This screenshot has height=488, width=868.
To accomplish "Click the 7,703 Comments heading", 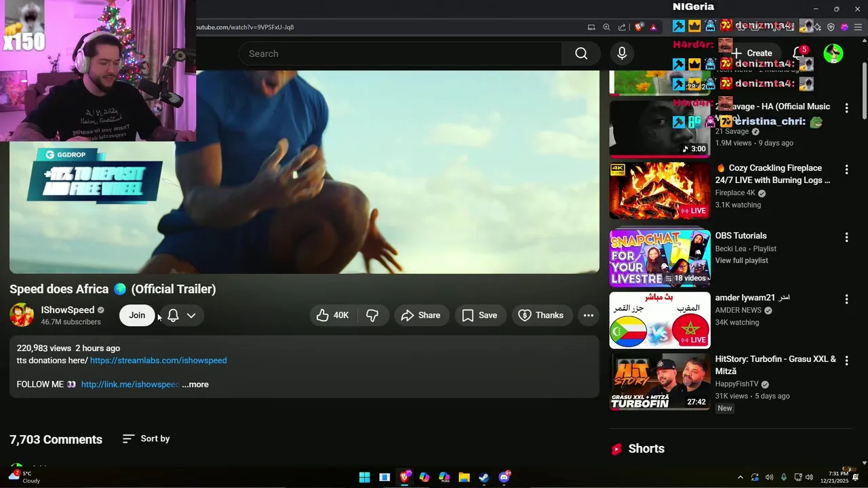I will (x=56, y=439).
